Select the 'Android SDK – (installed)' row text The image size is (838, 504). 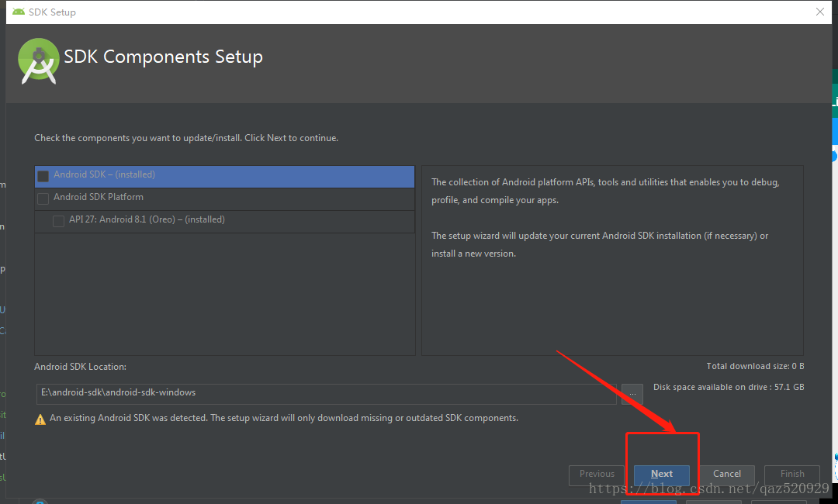coord(104,174)
